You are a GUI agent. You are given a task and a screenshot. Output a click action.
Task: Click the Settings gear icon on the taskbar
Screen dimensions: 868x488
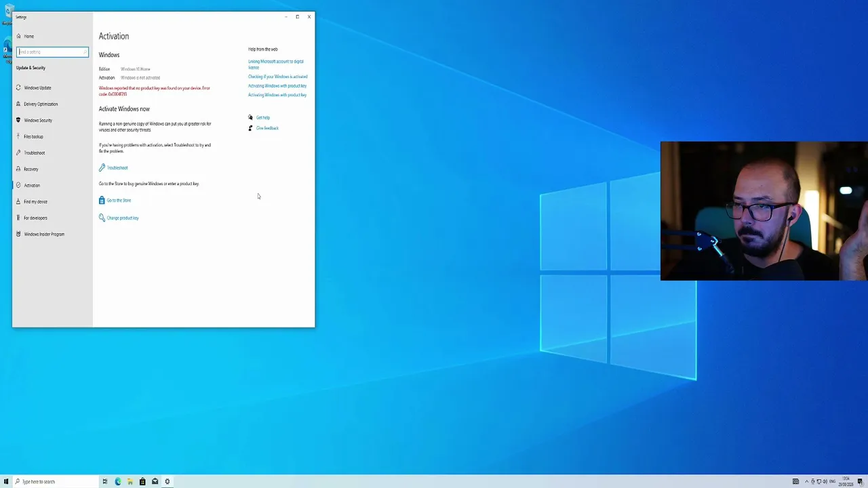click(x=167, y=481)
